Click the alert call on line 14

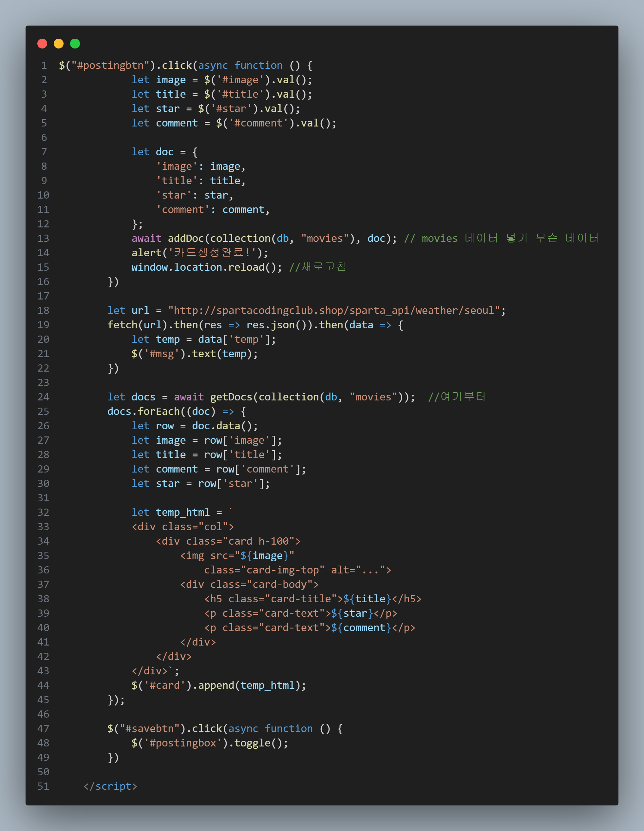coord(146,253)
